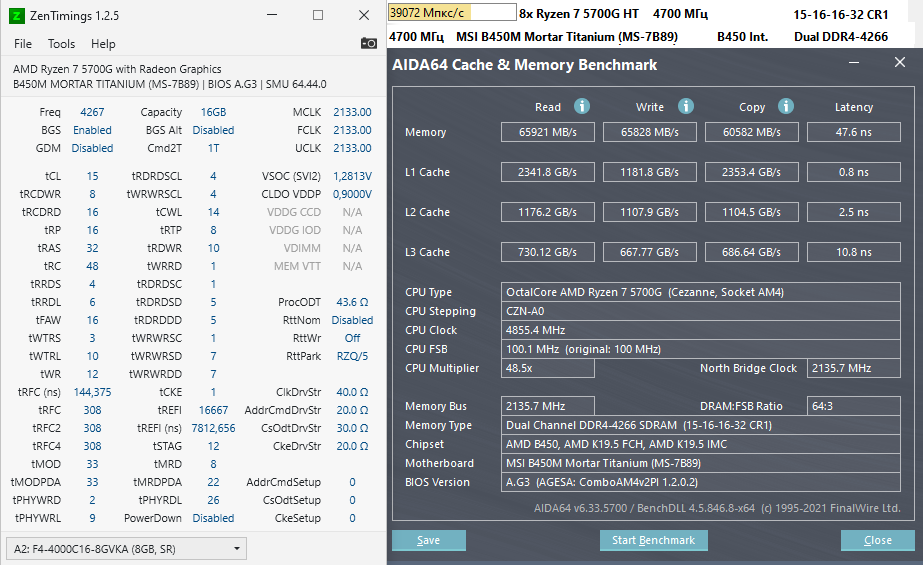
Task: Click the L2 Cache Copy 1104.5 GB/s field
Action: click(x=752, y=212)
